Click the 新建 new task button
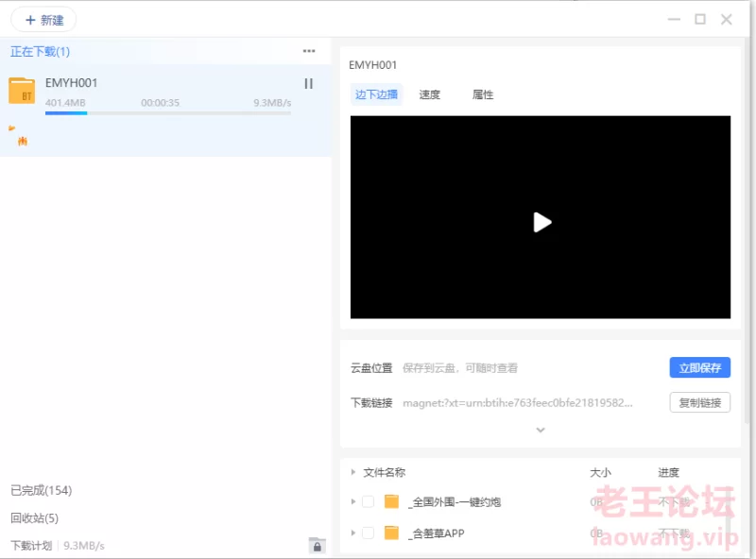Viewport: 756px width, 559px height. 43,20
